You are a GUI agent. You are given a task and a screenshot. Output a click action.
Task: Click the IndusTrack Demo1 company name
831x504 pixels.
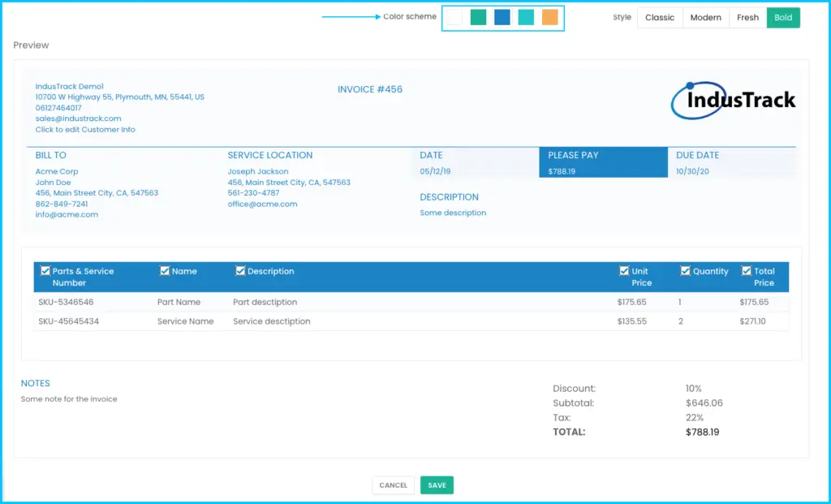[x=70, y=86]
